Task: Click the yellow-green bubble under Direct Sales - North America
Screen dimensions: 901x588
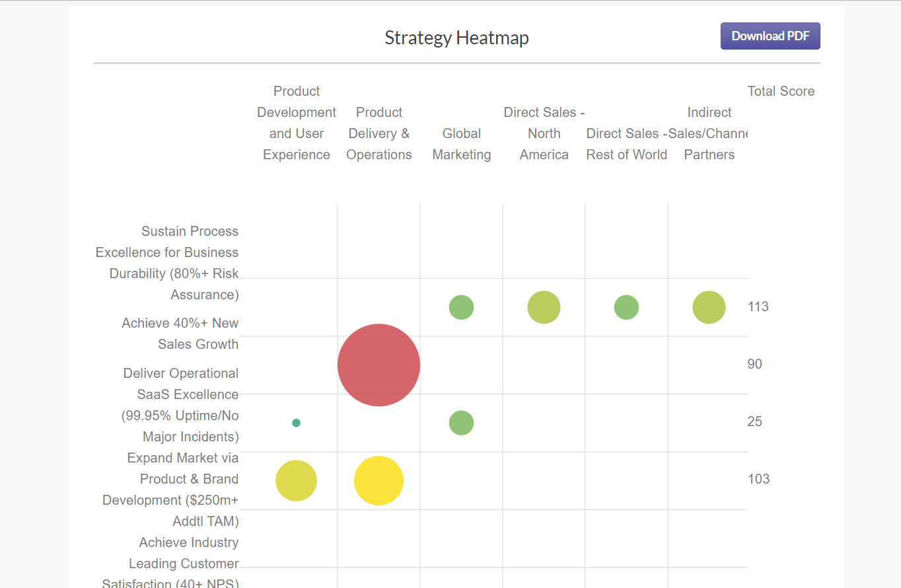Action: click(544, 307)
